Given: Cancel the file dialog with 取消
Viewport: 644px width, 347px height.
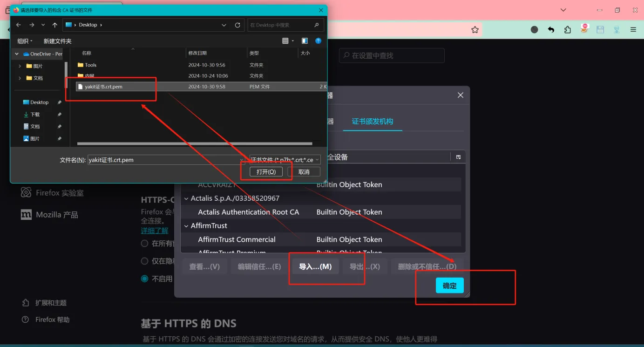Looking at the screenshot, I should point(304,172).
